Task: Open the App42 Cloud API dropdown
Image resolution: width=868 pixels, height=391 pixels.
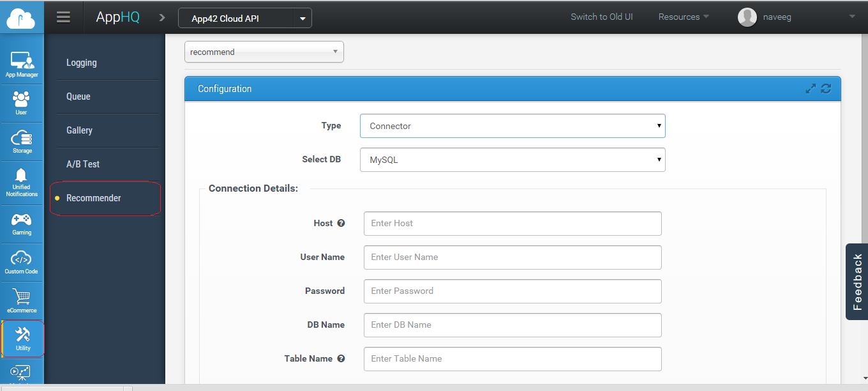Action: 303,19
